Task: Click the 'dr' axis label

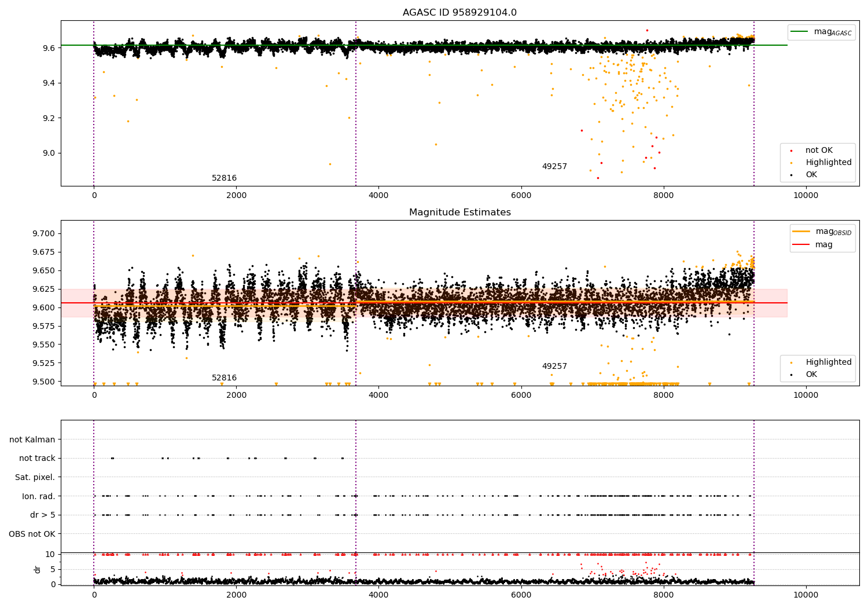Action: click(x=38, y=569)
